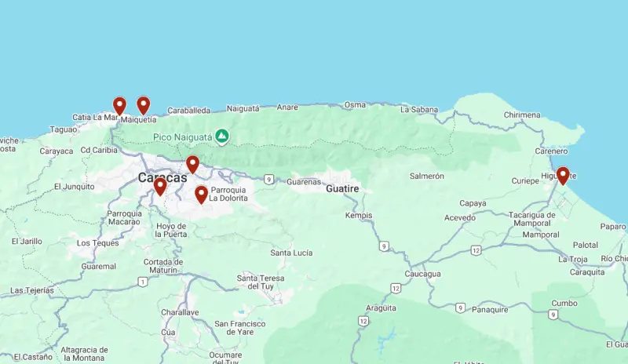
Task: Select the route 1 shield near Cortada de Maturín
Action: tap(143, 282)
